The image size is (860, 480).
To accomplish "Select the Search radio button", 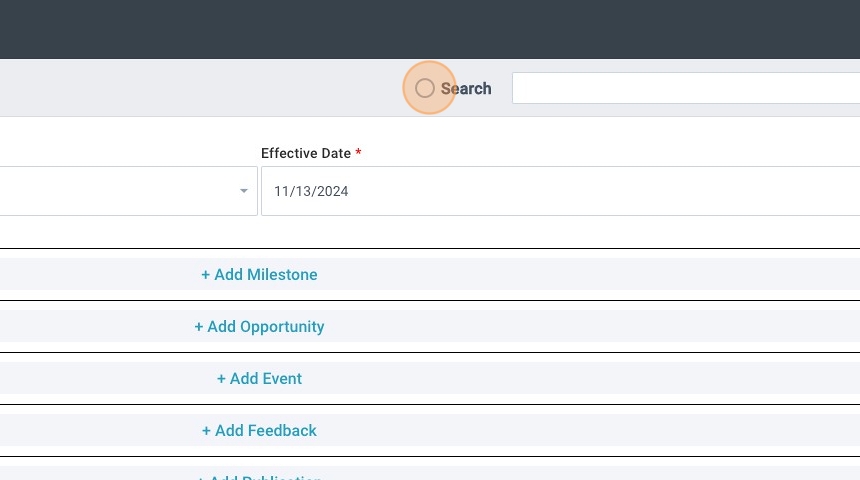I will tap(425, 89).
